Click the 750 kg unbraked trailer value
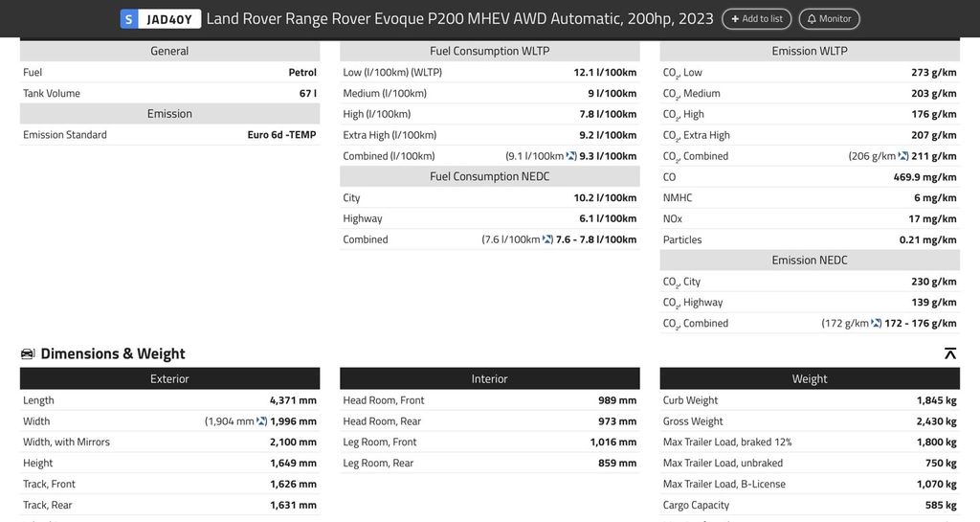 click(941, 464)
